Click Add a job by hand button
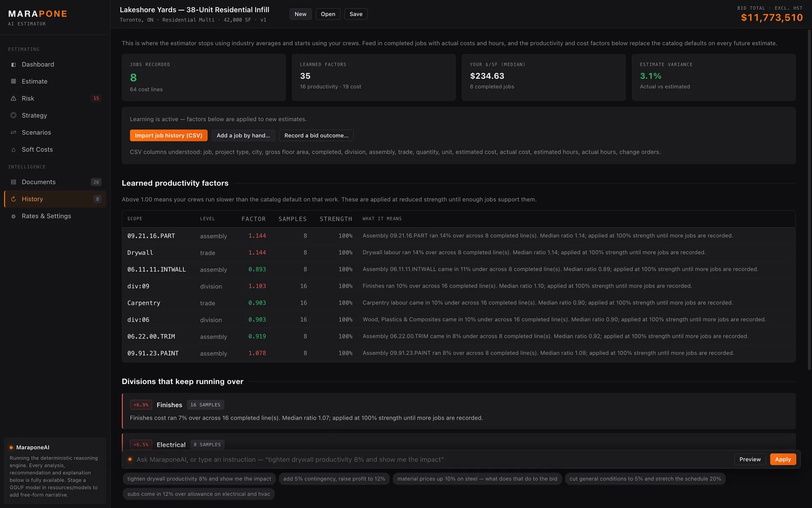The width and height of the screenshot is (812, 508). (x=243, y=135)
